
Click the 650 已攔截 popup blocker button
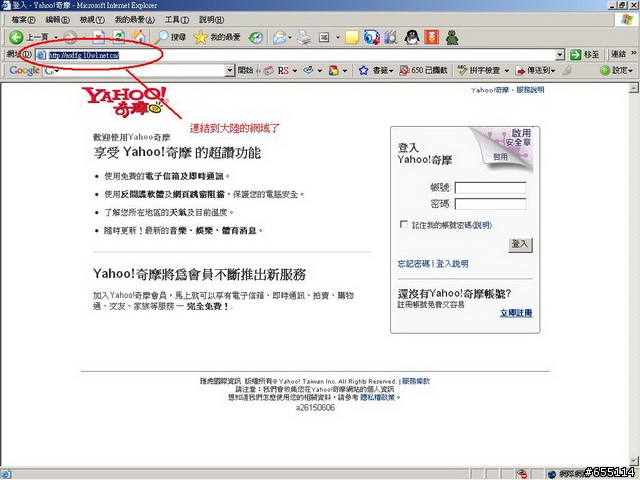click(424, 70)
